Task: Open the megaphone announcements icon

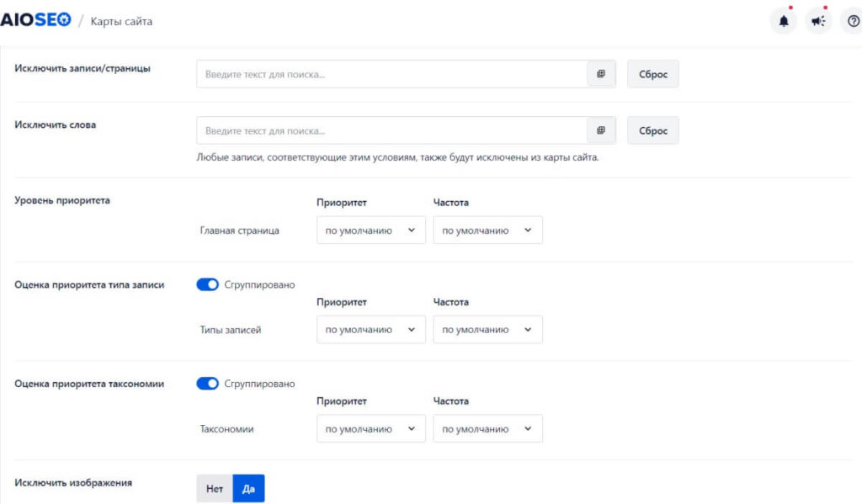Action: 818,21
